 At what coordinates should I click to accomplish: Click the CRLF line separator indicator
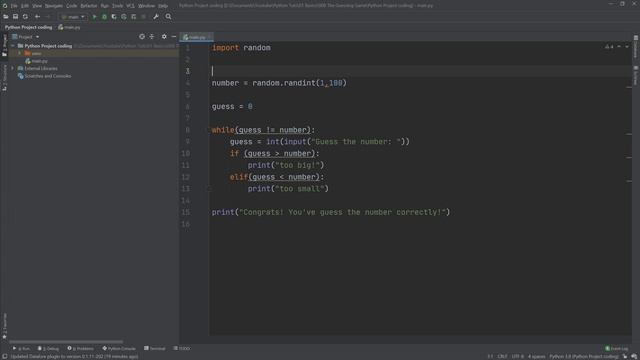(502, 356)
